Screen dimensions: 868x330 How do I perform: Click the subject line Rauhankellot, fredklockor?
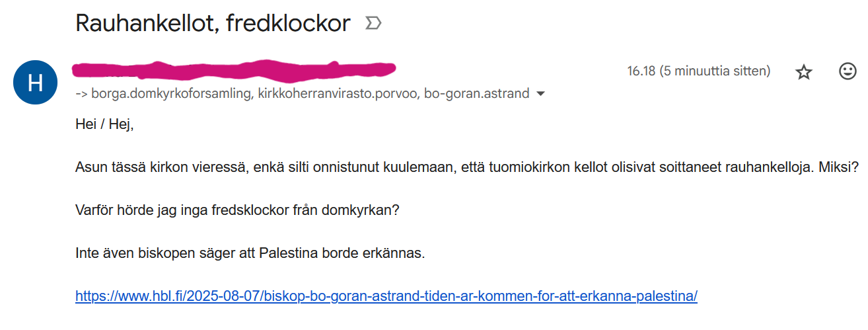213,24
